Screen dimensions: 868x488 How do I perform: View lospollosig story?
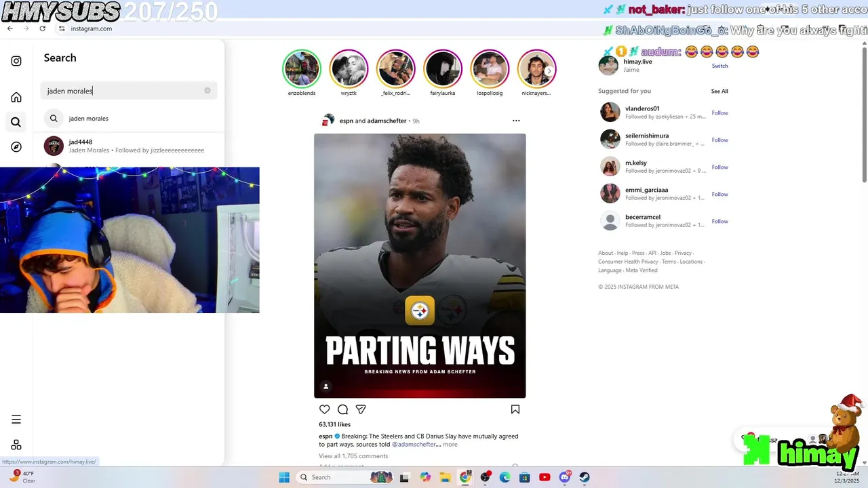[x=490, y=68]
